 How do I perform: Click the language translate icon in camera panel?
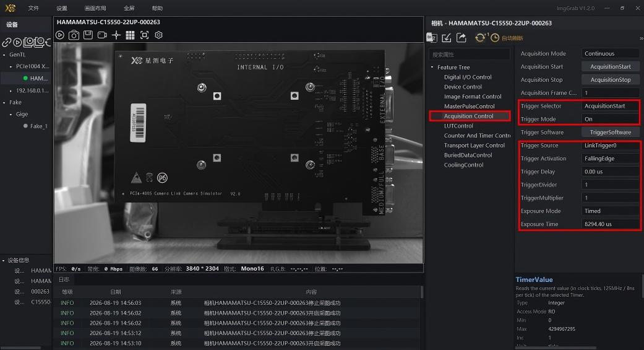(x=431, y=38)
